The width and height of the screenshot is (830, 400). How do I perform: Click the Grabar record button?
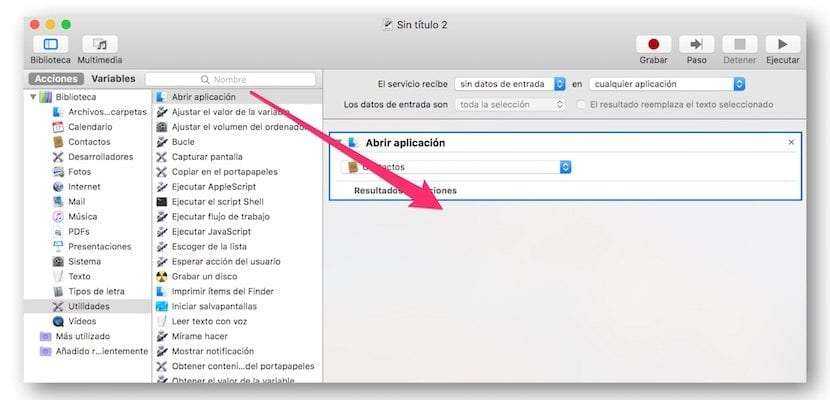click(653, 45)
